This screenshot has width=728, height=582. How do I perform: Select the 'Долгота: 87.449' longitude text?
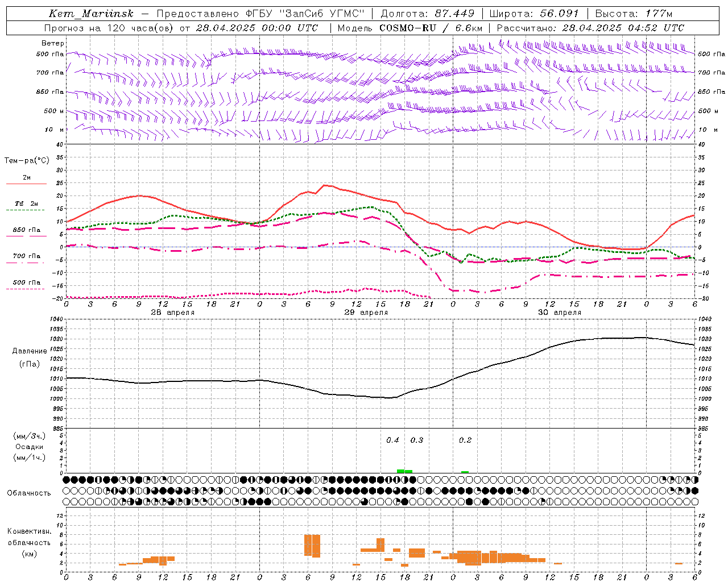click(428, 14)
